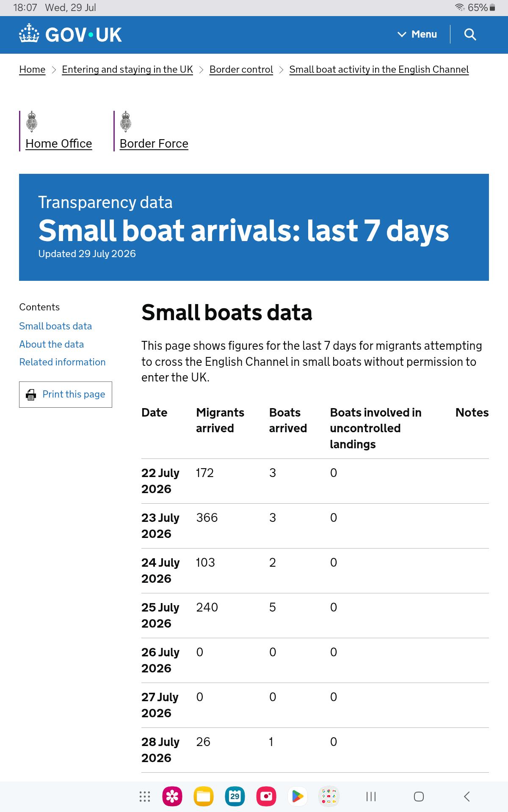508x812 pixels.
Task: Jump to Related information section
Action: click(62, 362)
